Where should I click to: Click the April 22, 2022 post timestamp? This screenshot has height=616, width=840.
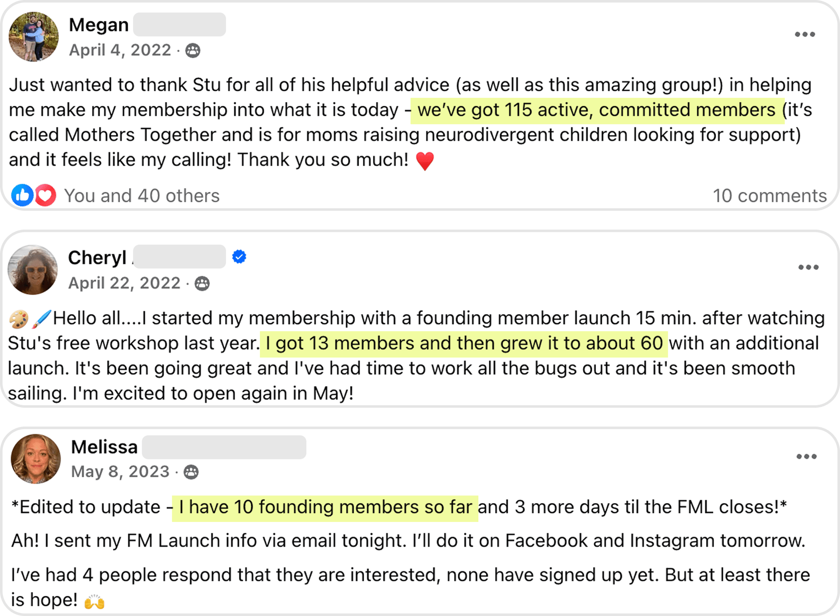pyautogui.click(x=124, y=283)
